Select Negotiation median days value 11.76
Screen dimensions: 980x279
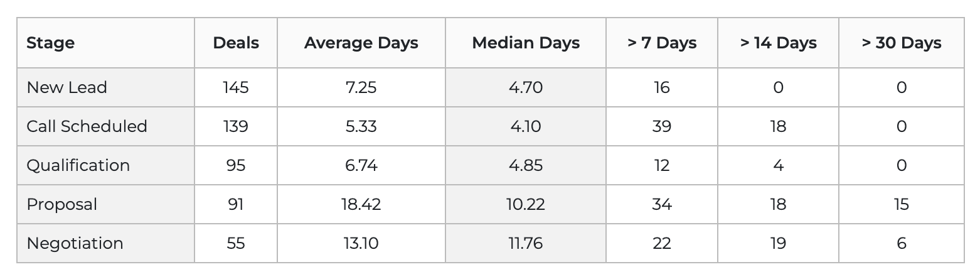[x=526, y=243]
